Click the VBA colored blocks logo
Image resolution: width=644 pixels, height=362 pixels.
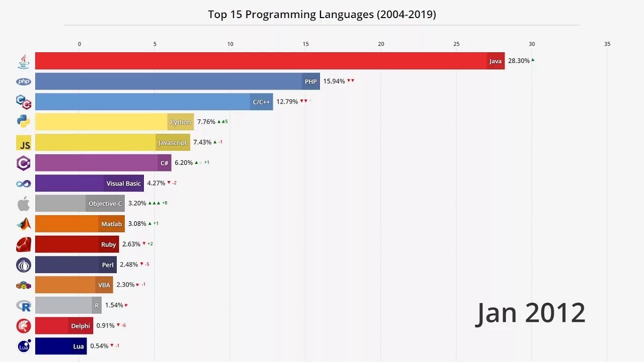pos(24,285)
